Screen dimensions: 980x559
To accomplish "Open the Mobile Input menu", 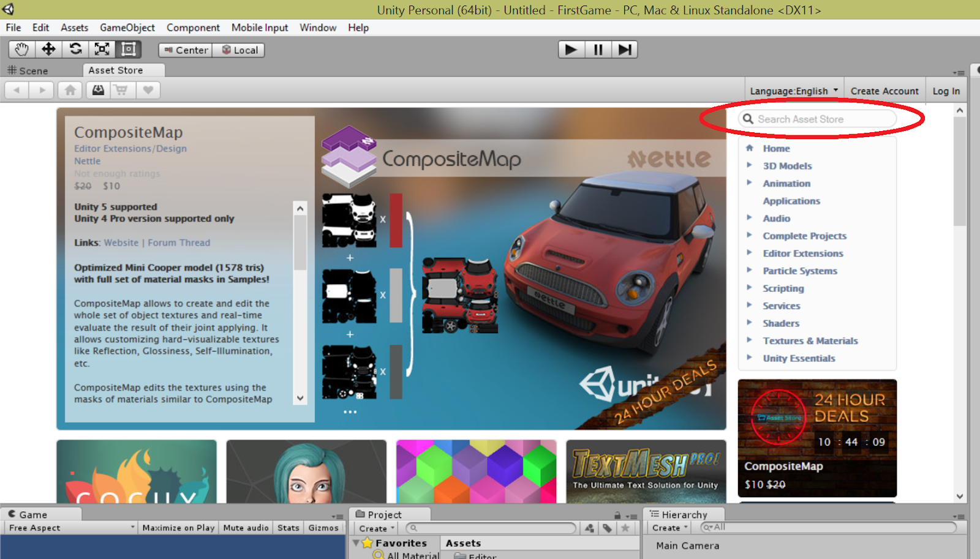I will tap(260, 28).
